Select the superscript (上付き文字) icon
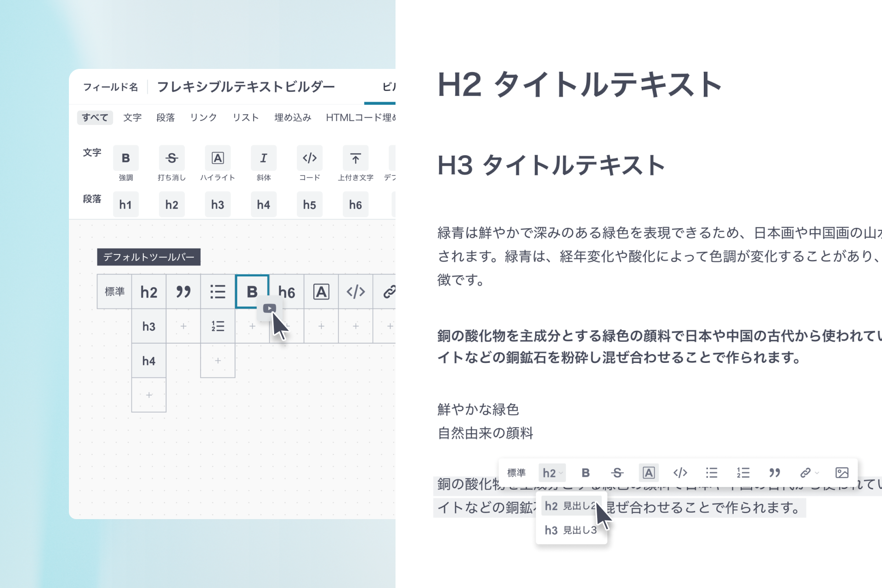This screenshot has height=588, width=882. [355, 158]
